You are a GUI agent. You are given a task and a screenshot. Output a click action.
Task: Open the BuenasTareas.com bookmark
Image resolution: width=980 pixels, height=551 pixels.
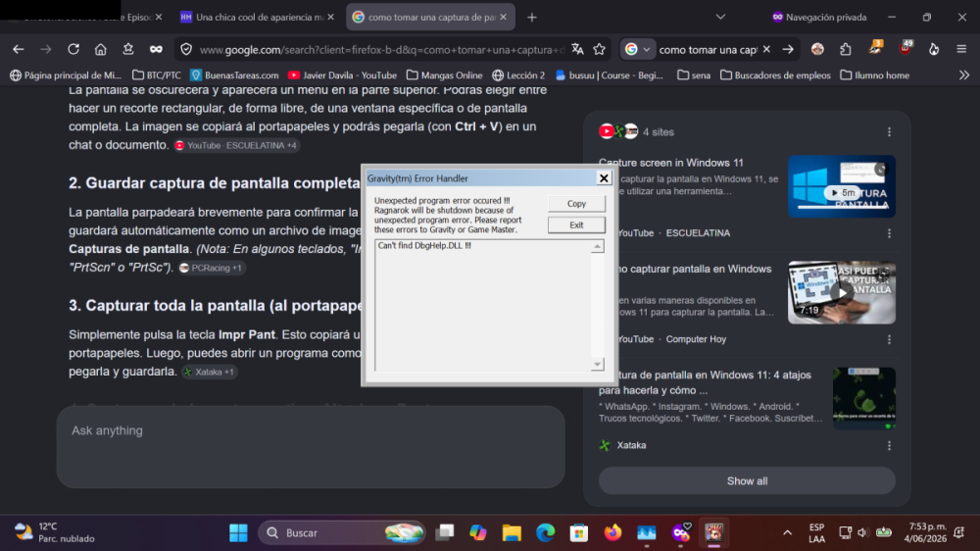(x=234, y=75)
